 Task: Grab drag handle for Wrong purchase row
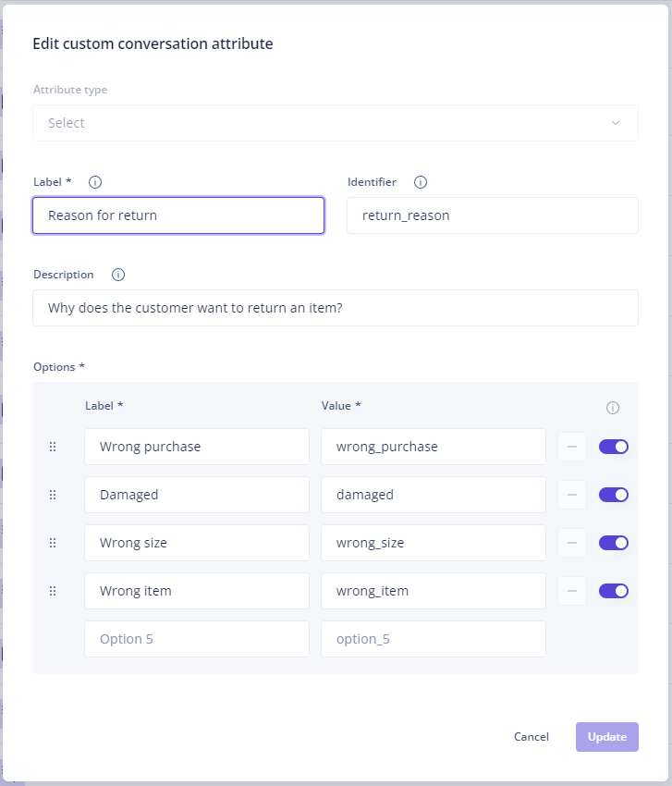[53, 447]
